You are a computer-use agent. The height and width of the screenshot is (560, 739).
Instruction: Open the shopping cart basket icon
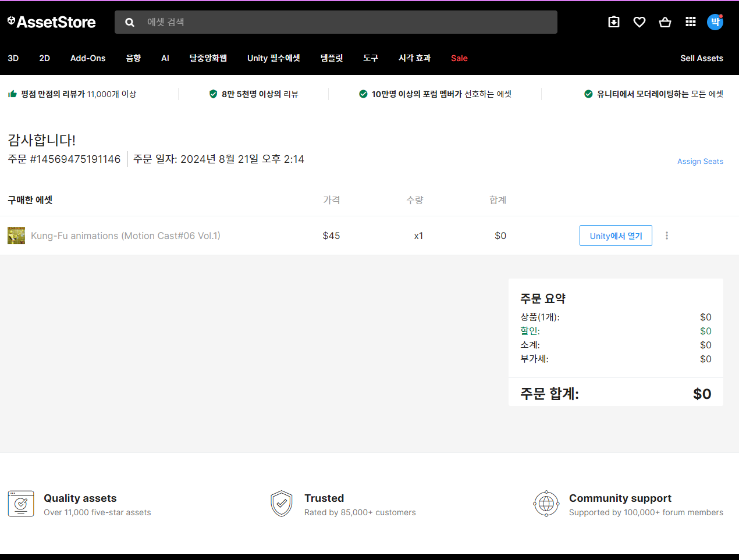coord(665,22)
